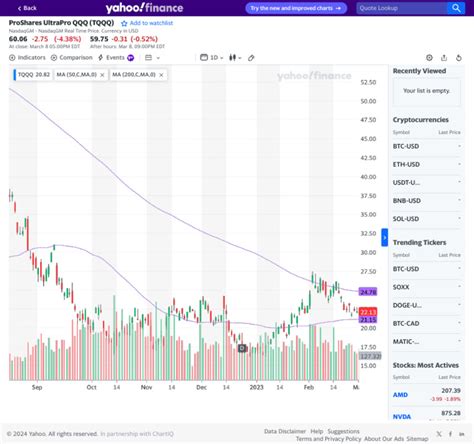The width and height of the screenshot is (474, 444).
Task: Click the star Add to watchlist icon
Action: (x=124, y=23)
